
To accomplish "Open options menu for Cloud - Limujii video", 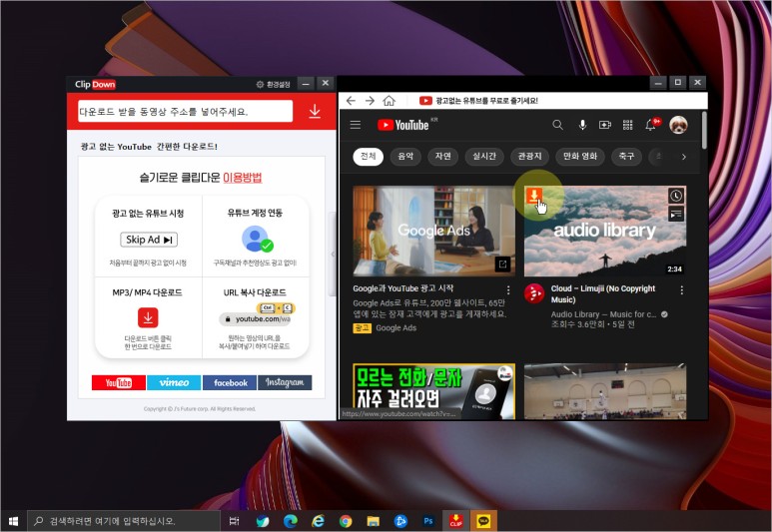I will (x=682, y=290).
